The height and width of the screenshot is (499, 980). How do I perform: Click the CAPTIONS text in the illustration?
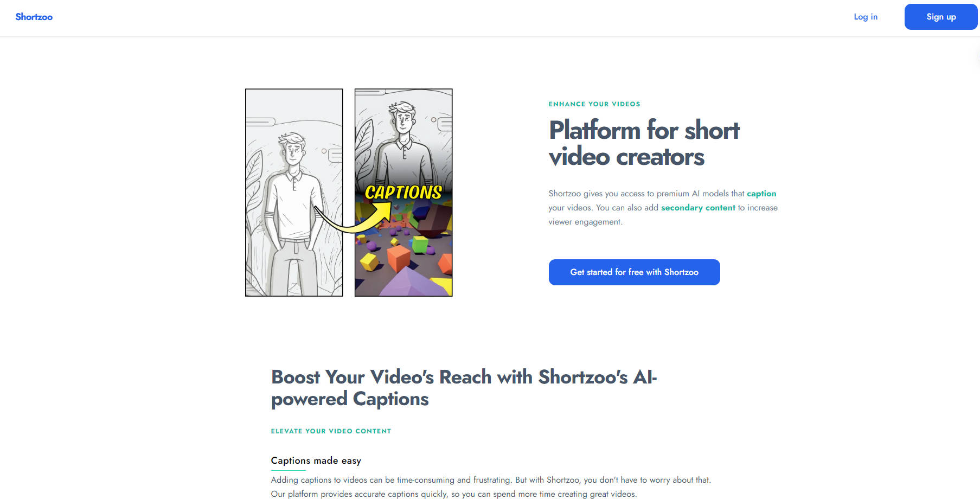point(402,191)
